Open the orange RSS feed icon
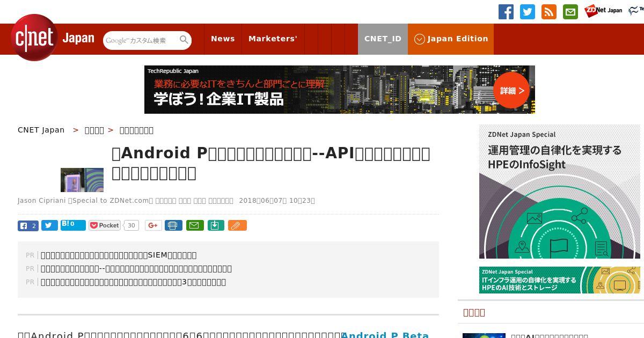 pyautogui.click(x=549, y=12)
